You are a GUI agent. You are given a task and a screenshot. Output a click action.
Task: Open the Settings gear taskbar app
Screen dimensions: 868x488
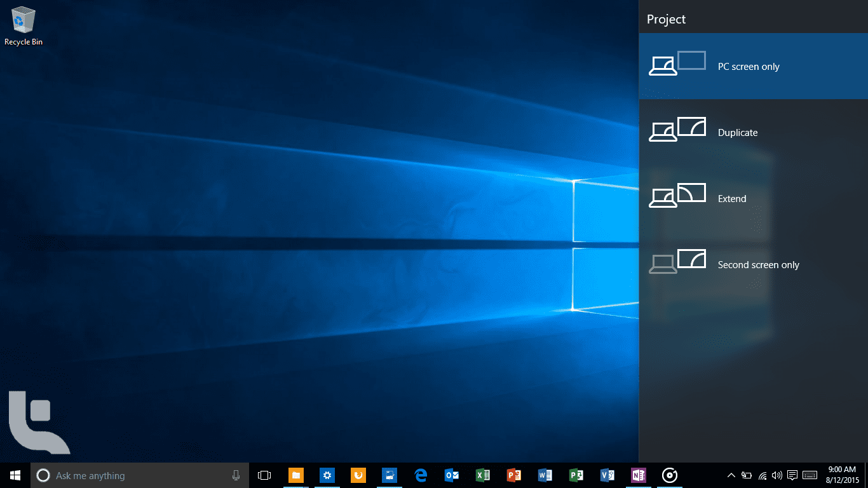(327, 475)
